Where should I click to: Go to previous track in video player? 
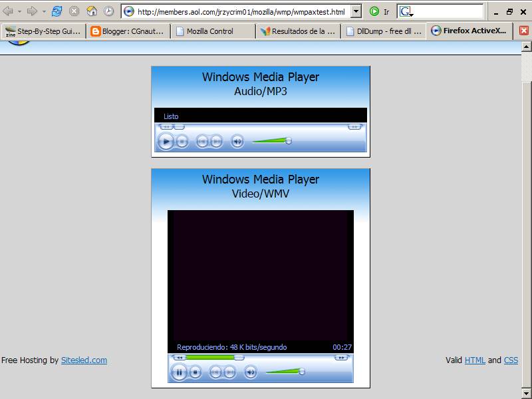[x=215, y=372]
